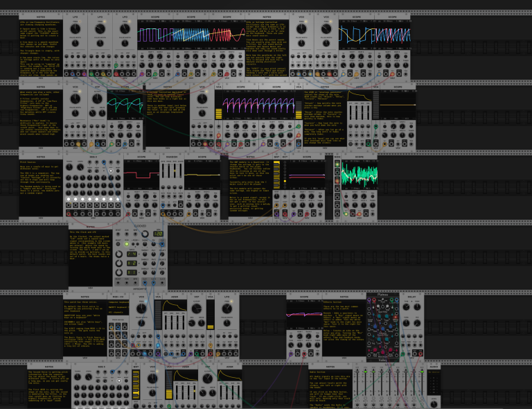532x409 pixels.
Task: Click FREQ knob on second-row leftmost VCO
Action: [x=76, y=98]
